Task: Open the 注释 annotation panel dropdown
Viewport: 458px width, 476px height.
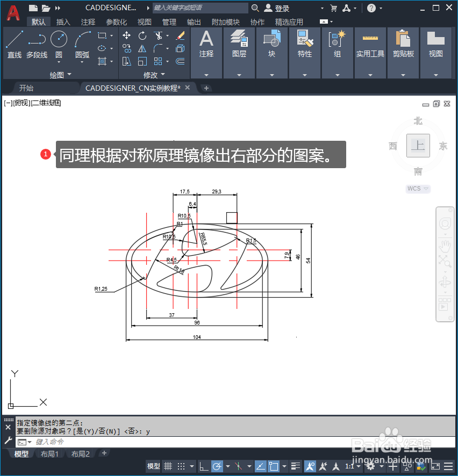Action: pyautogui.click(x=206, y=75)
